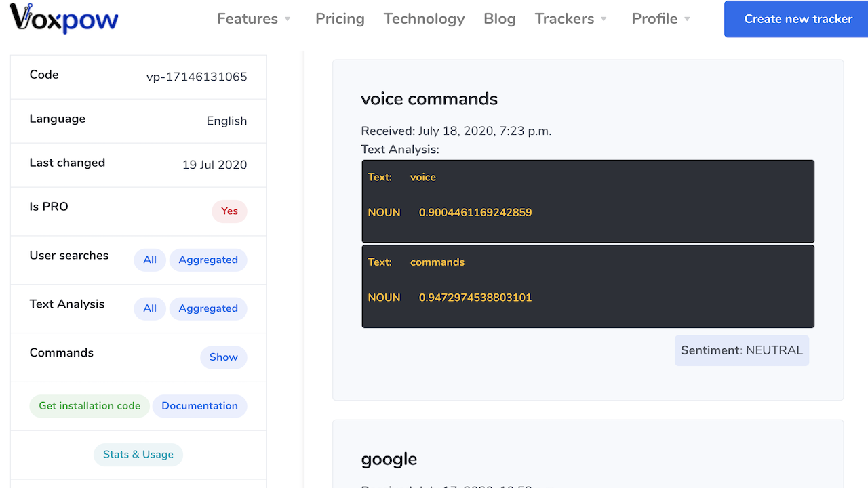Click Create new tracker button

[x=797, y=19]
